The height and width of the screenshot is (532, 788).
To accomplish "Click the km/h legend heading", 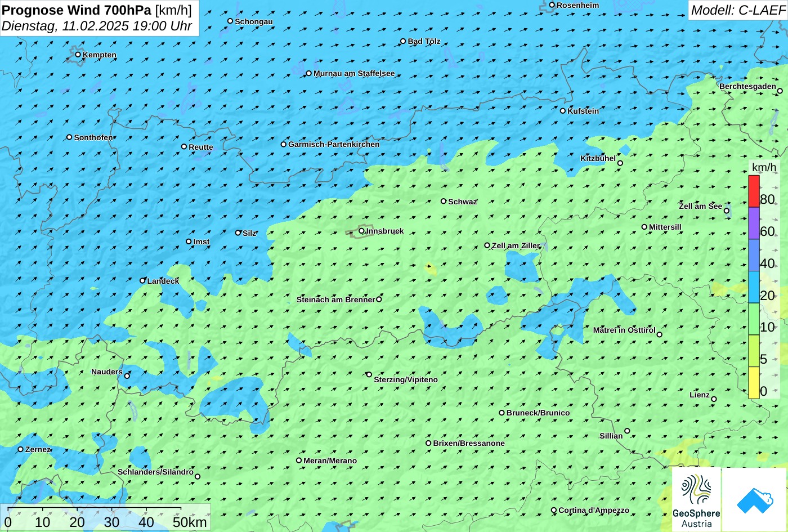I will [764, 167].
